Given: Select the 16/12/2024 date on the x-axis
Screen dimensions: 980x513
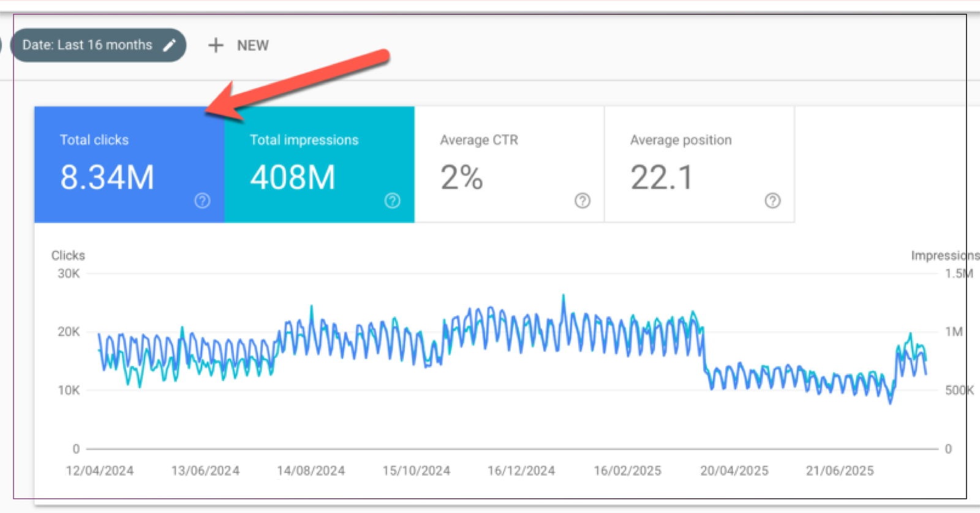Looking at the screenshot, I should 521,471.
